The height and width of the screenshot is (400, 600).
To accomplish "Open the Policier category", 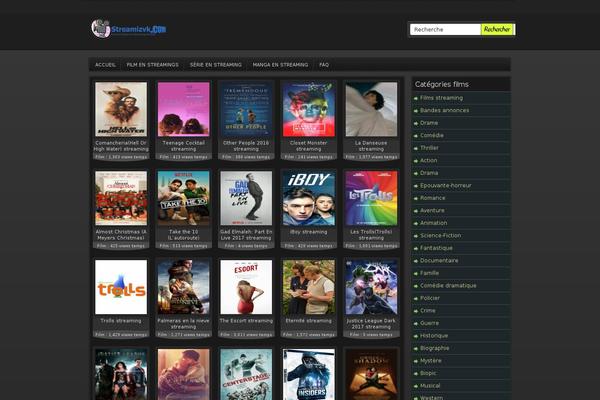I will [430, 298].
